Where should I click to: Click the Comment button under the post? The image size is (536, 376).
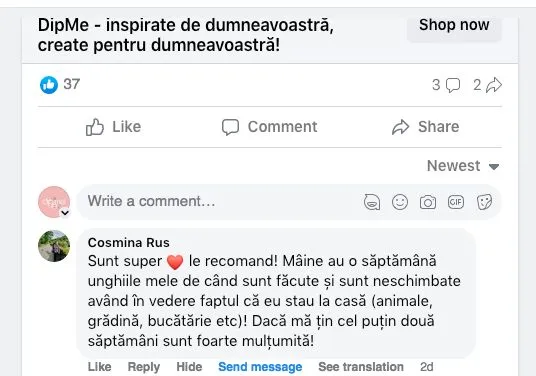[269, 127]
